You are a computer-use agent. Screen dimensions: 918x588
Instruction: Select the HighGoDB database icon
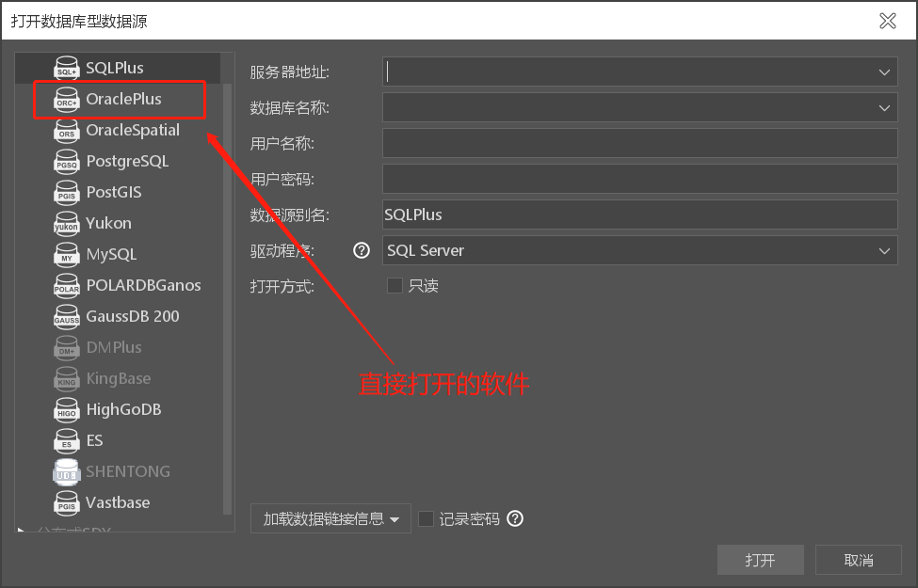66,409
